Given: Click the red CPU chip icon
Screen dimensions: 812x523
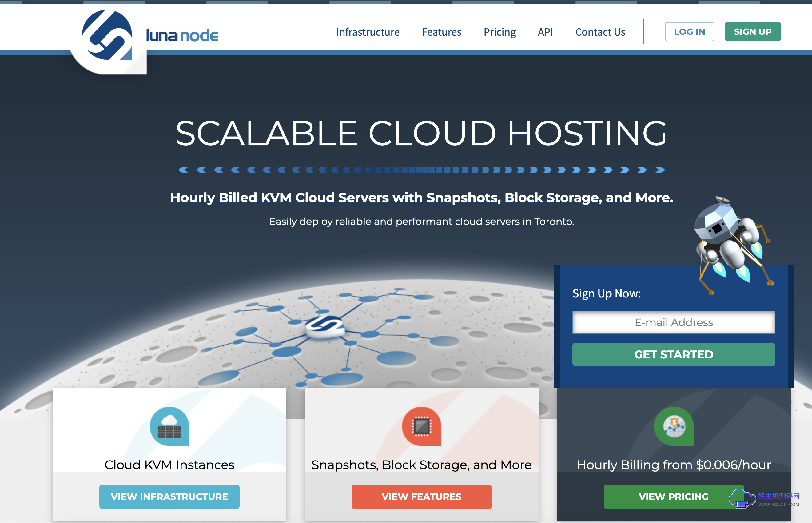Looking at the screenshot, I should [x=421, y=426].
